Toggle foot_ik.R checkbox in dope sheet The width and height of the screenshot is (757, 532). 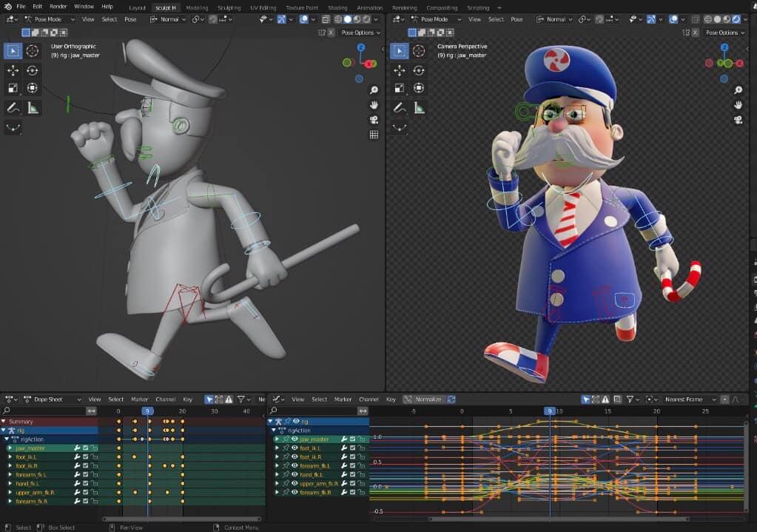(x=85, y=466)
